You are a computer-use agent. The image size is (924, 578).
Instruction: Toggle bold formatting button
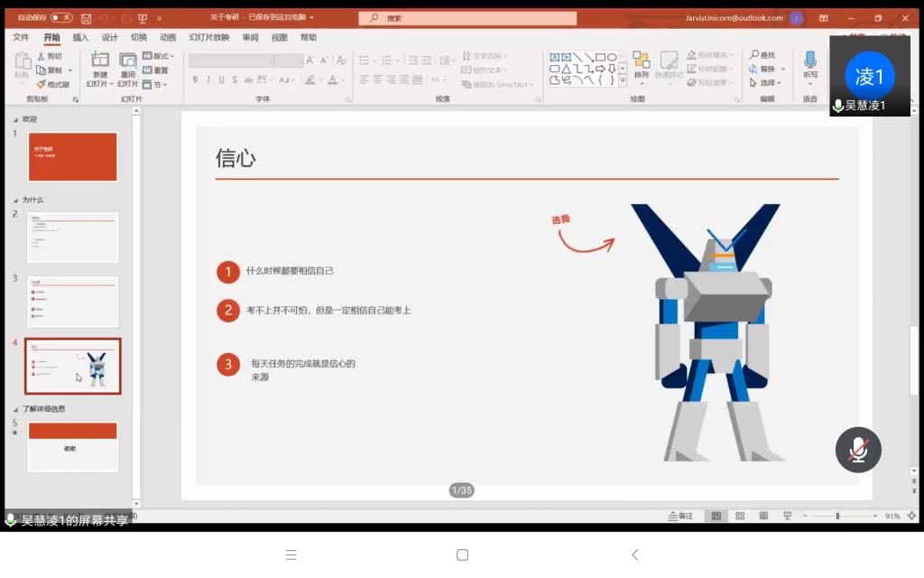pyautogui.click(x=195, y=79)
